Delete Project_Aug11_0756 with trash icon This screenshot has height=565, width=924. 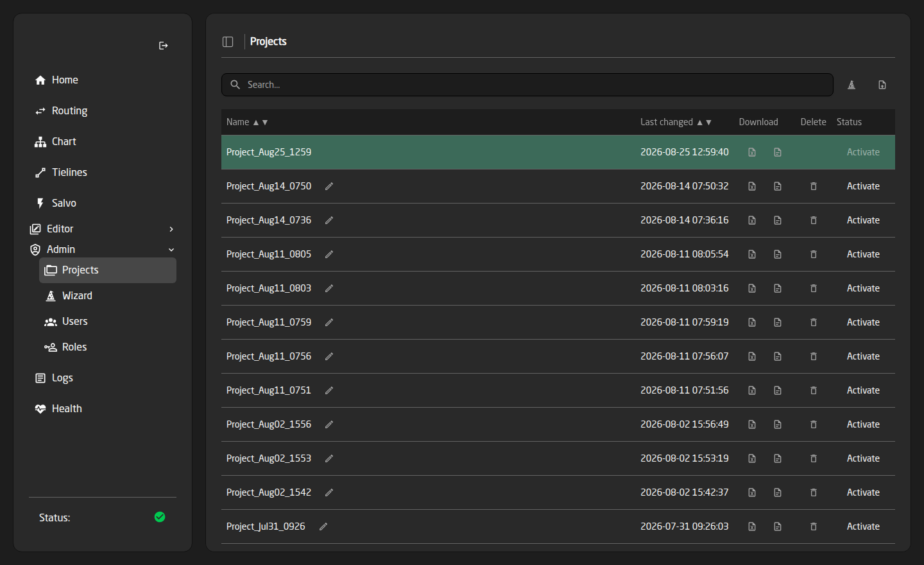pos(814,356)
